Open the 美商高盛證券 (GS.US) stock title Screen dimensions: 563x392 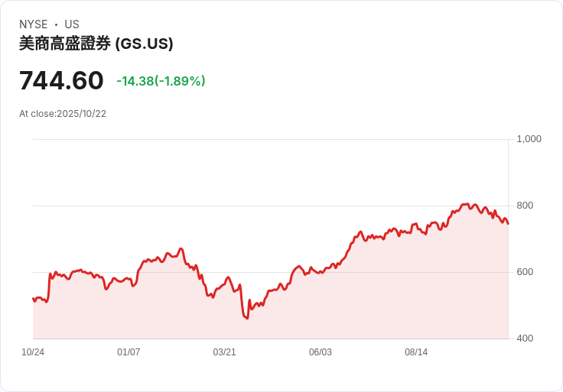coord(96,44)
